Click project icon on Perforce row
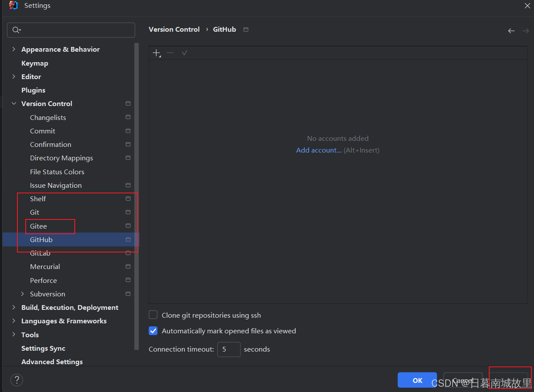This screenshot has width=534, height=392. point(128,280)
